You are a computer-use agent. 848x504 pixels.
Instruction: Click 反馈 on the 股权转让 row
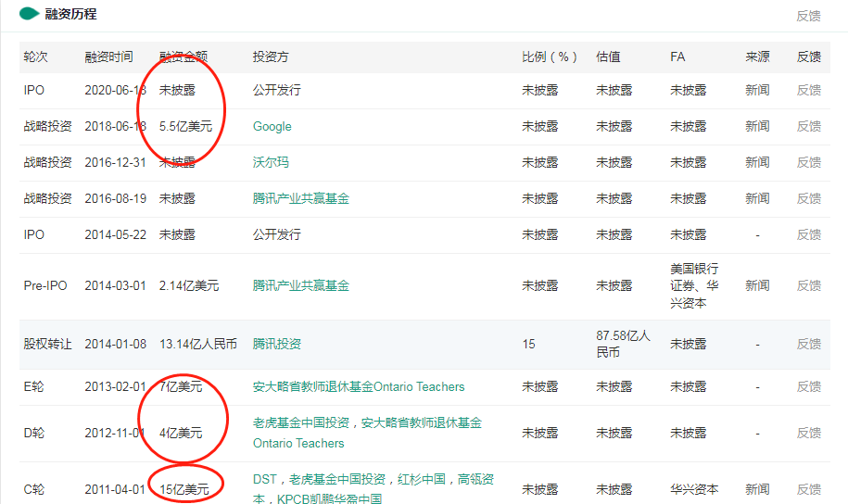coord(808,344)
